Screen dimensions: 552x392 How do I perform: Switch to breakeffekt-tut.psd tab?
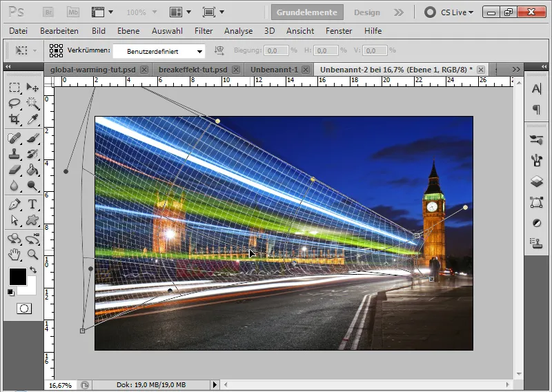click(x=193, y=70)
